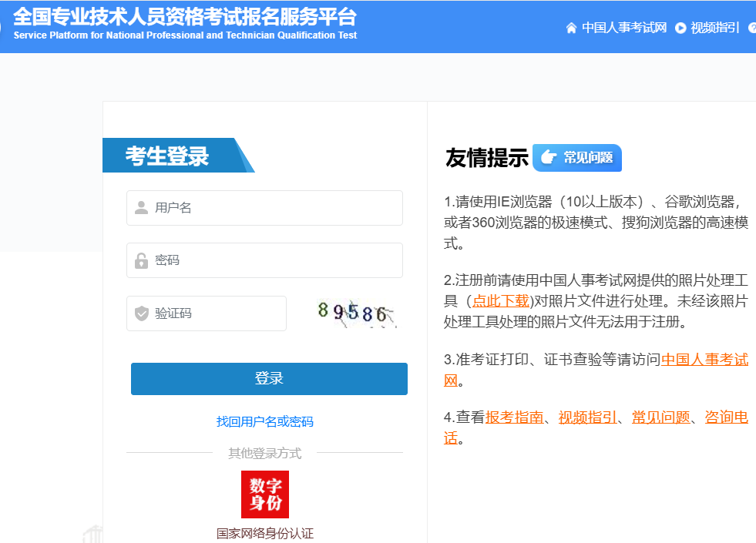Refresh the 89586 captcha image
The height and width of the screenshot is (543, 756).
[x=356, y=313]
